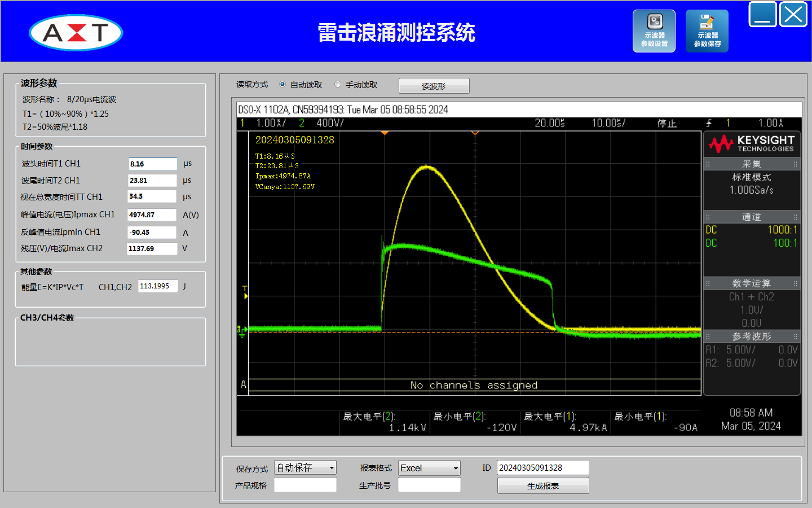Image resolution: width=812 pixels, height=508 pixels.
Task: Click the product specification input field
Action: (x=305, y=485)
